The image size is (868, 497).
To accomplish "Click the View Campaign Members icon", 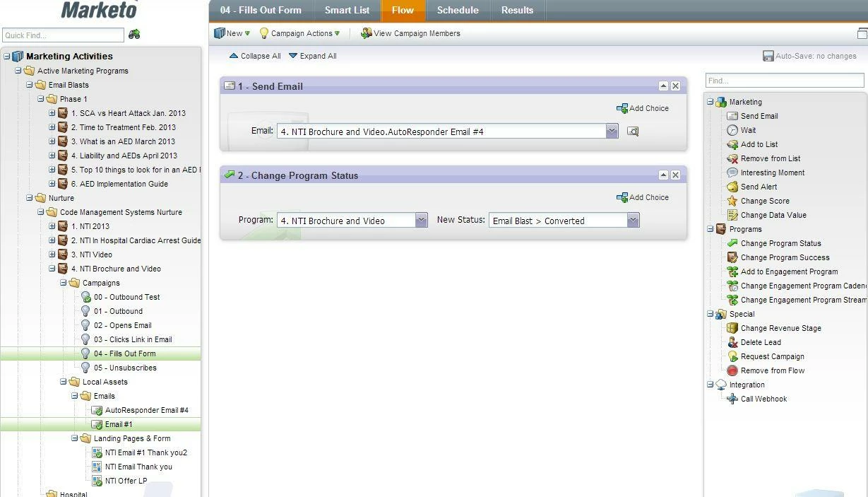I will coord(366,33).
